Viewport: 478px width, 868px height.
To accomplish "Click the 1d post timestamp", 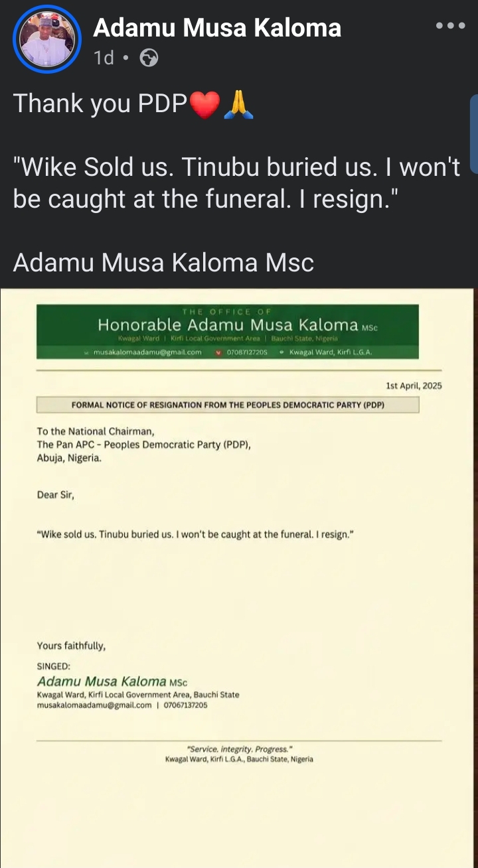I will tap(104, 58).
